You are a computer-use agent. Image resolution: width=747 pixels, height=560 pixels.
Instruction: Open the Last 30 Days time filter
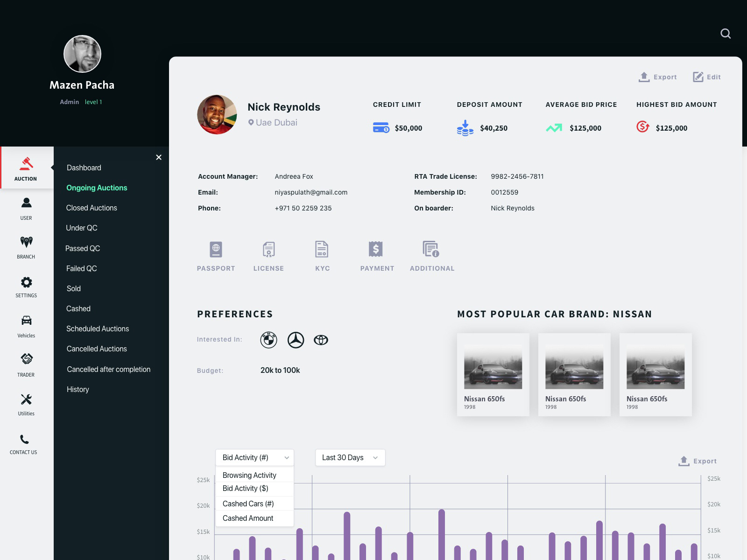click(x=350, y=457)
